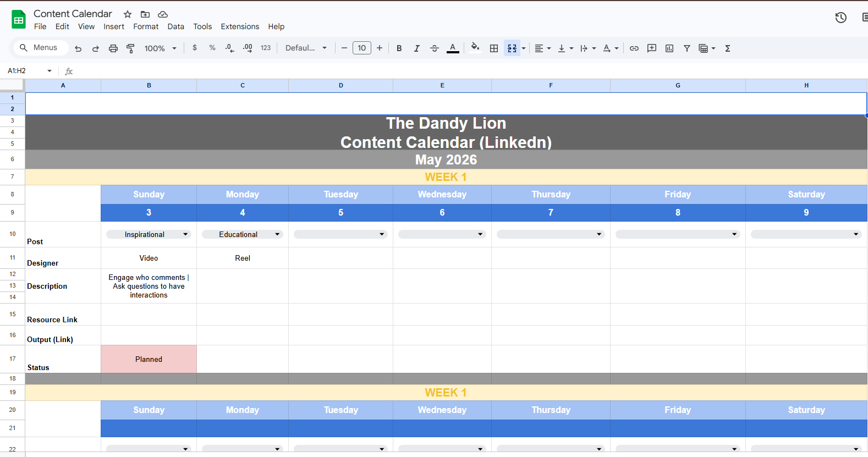
Task: Click the create filter funnel icon
Action: [x=687, y=48]
